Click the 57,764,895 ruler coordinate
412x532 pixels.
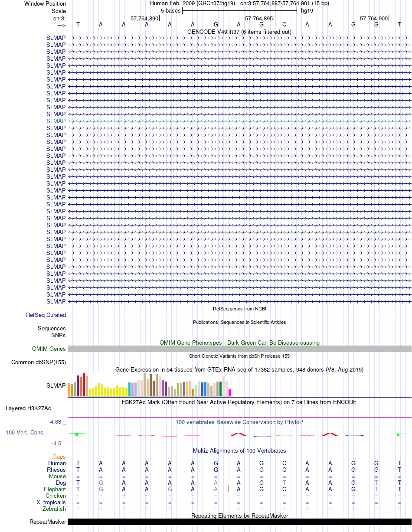(x=259, y=19)
